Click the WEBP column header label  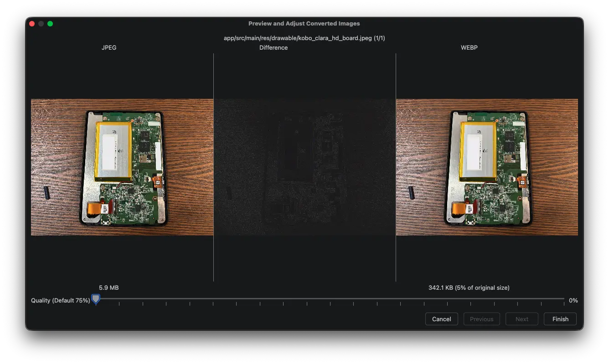pos(469,47)
